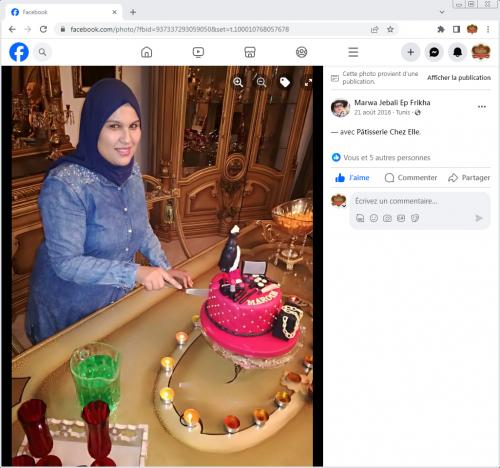Go to the Home feed icon
The image size is (500, 468).
pyautogui.click(x=147, y=52)
